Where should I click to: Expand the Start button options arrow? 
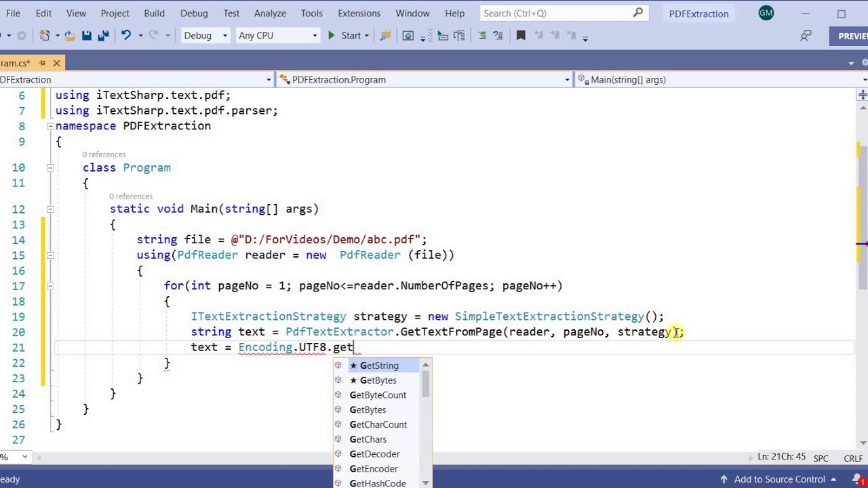[x=366, y=36]
